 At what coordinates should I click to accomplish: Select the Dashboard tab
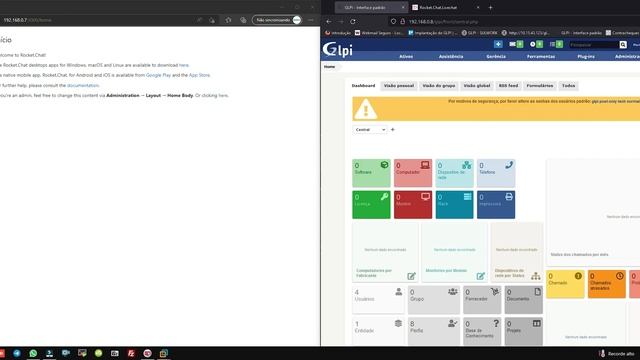(x=363, y=86)
